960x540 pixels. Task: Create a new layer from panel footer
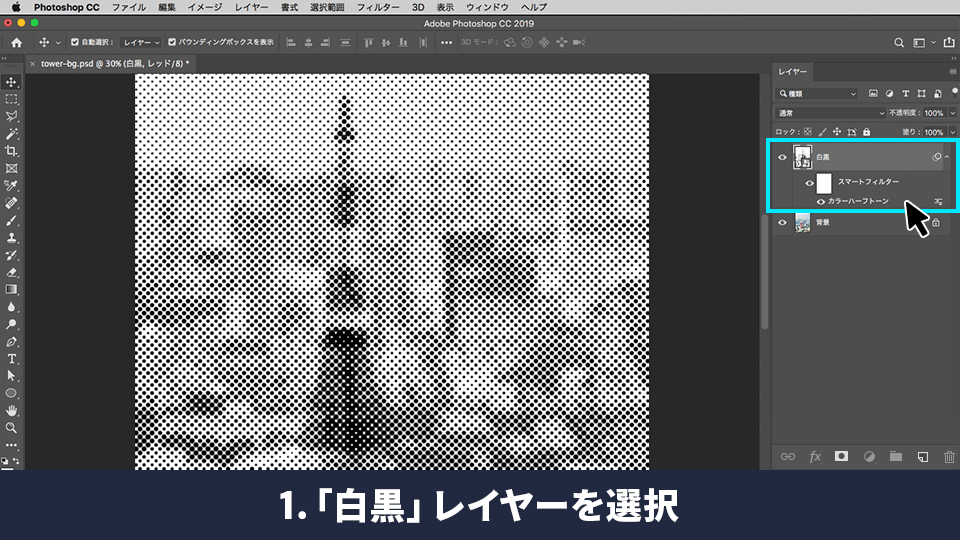pyautogui.click(x=923, y=456)
